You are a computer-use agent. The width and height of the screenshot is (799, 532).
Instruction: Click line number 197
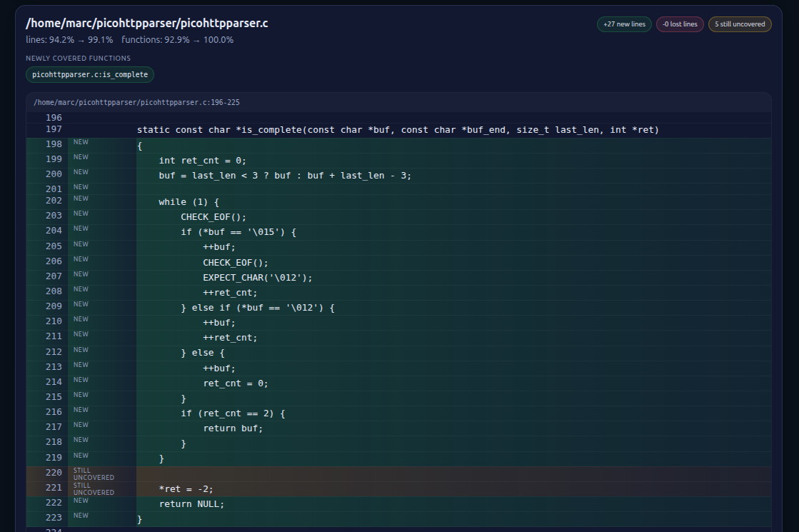click(x=54, y=129)
